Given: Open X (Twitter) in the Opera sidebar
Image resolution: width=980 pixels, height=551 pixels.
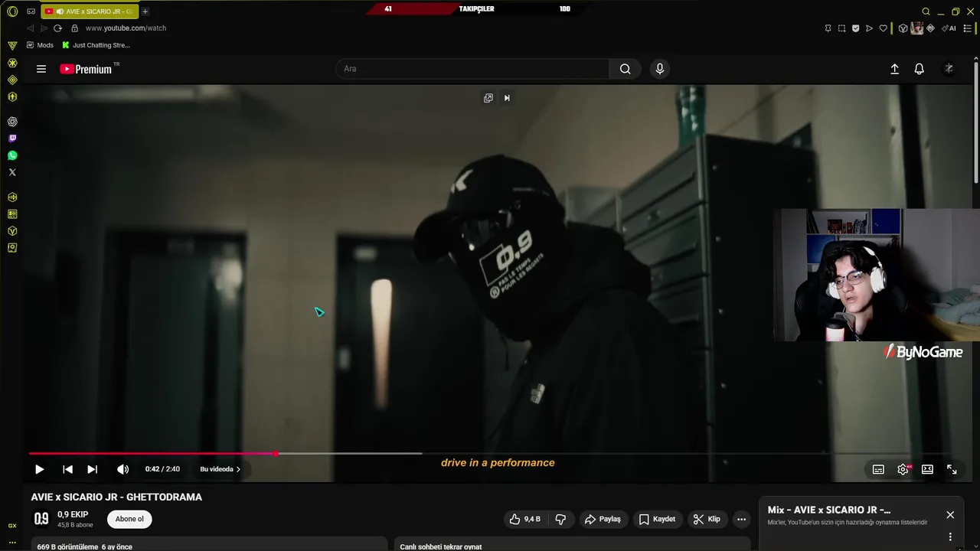Looking at the screenshot, I should [x=12, y=172].
